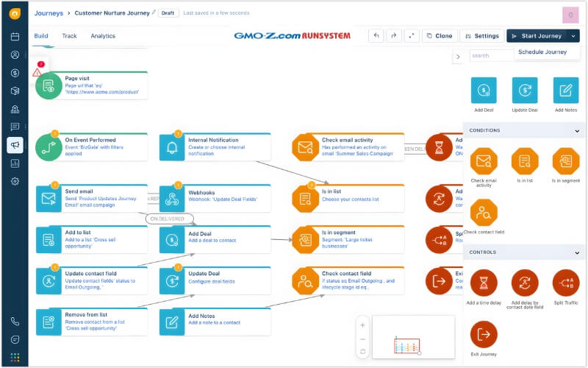Open the calendar icon in the left sidebar
This screenshot has width=588, height=368.
pyautogui.click(x=15, y=36)
